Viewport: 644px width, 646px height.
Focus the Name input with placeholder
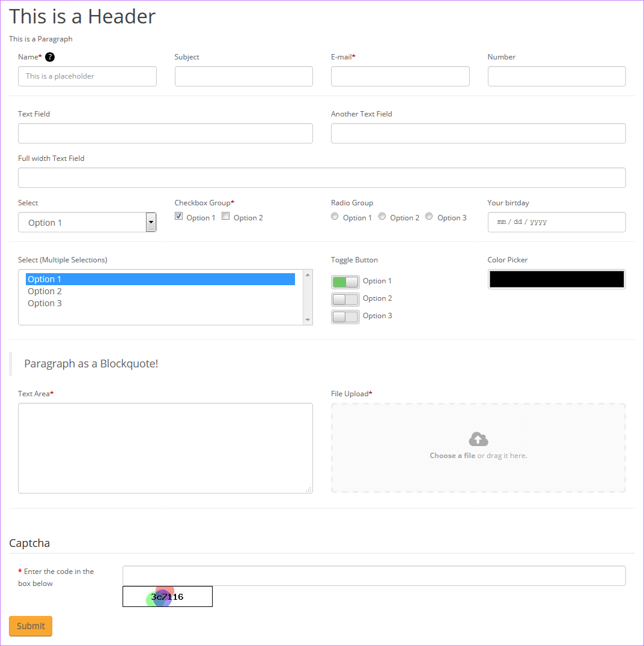(x=87, y=76)
